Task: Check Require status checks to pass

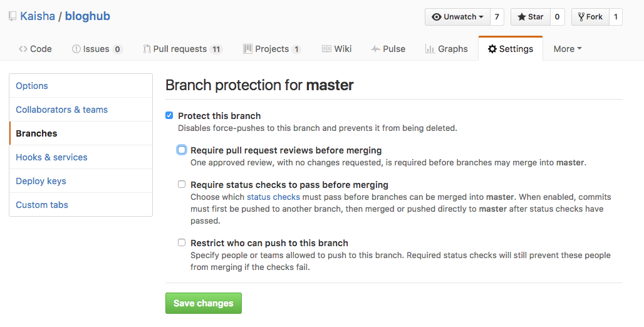Action: (x=182, y=184)
